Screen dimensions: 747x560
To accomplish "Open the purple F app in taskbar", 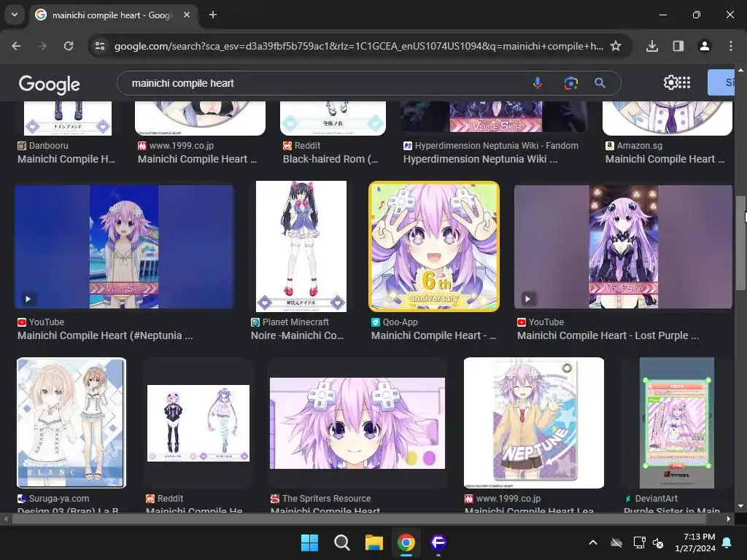I will [x=438, y=542].
